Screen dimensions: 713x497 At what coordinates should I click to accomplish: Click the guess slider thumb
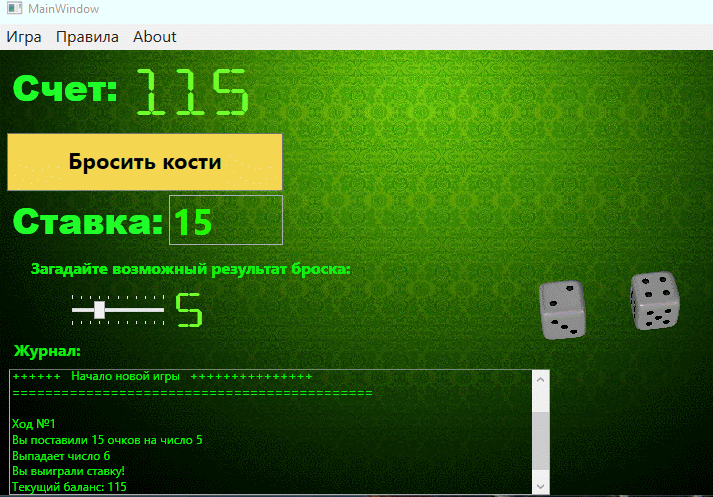(99, 310)
